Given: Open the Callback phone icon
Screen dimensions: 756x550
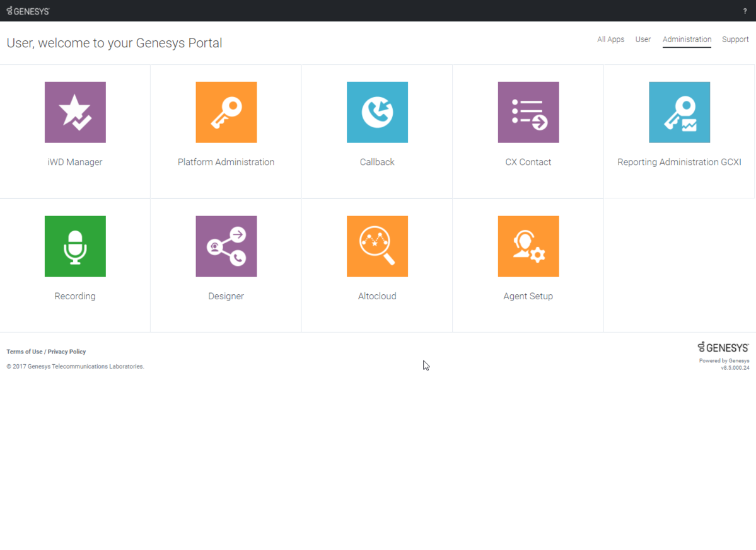Looking at the screenshot, I should pyautogui.click(x=377, y=112).
